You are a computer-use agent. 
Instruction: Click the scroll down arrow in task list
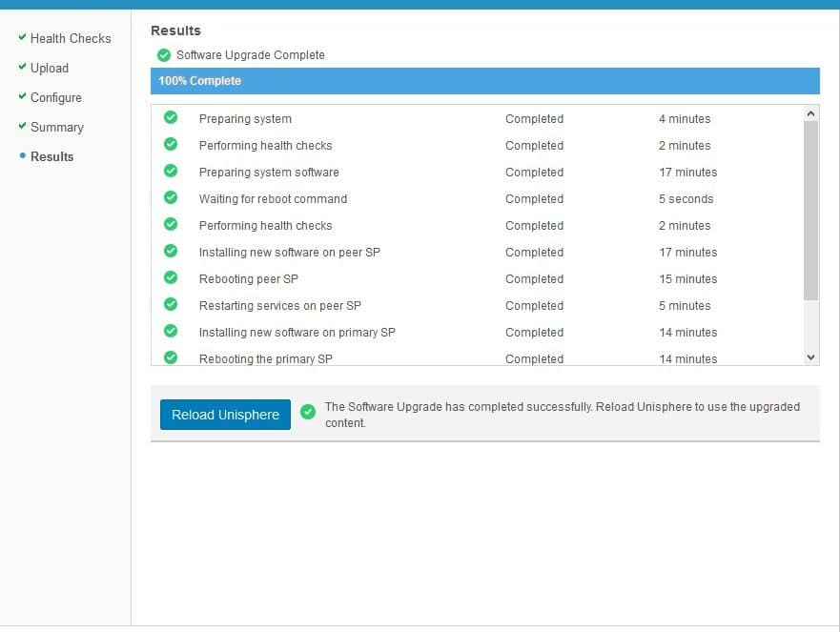pos(810,357)
